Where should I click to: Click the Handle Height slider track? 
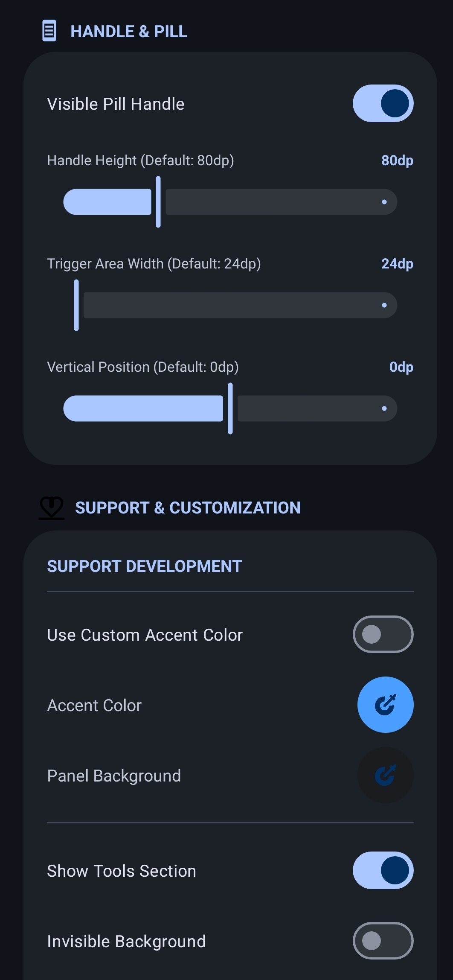coord(281,202)
